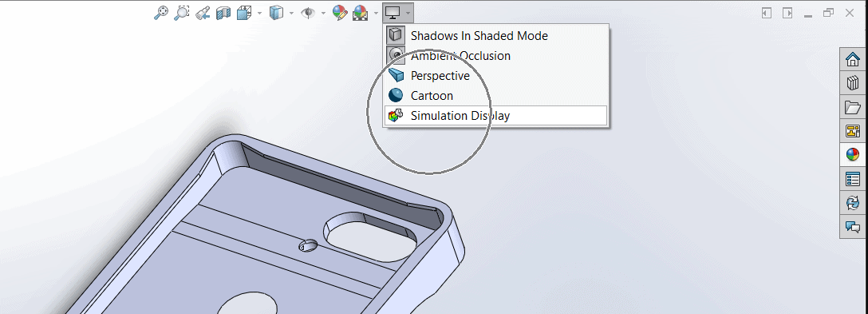Expand the Display Style dropdown arrow
868x314 pixels.
292,13
